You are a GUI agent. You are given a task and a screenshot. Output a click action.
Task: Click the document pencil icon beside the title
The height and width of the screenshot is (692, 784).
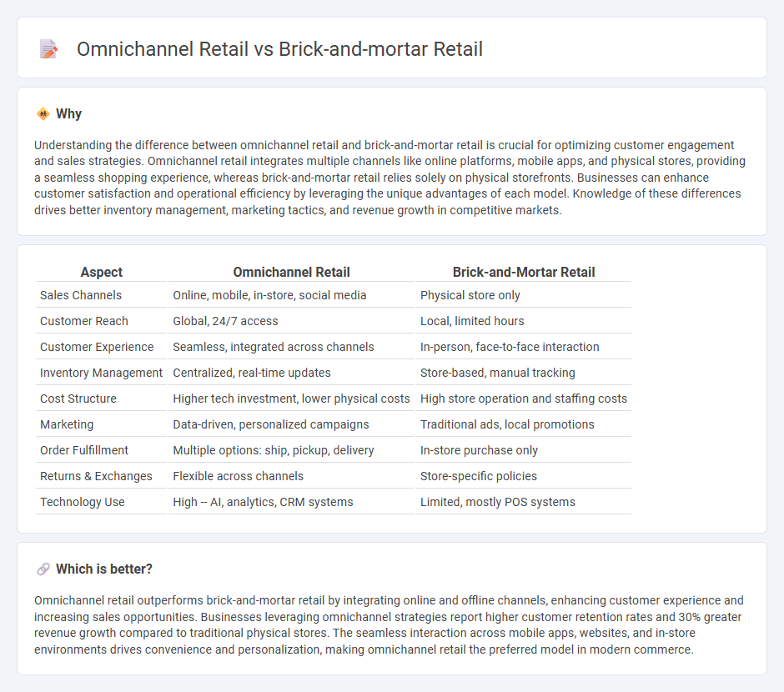coord(48,49)
